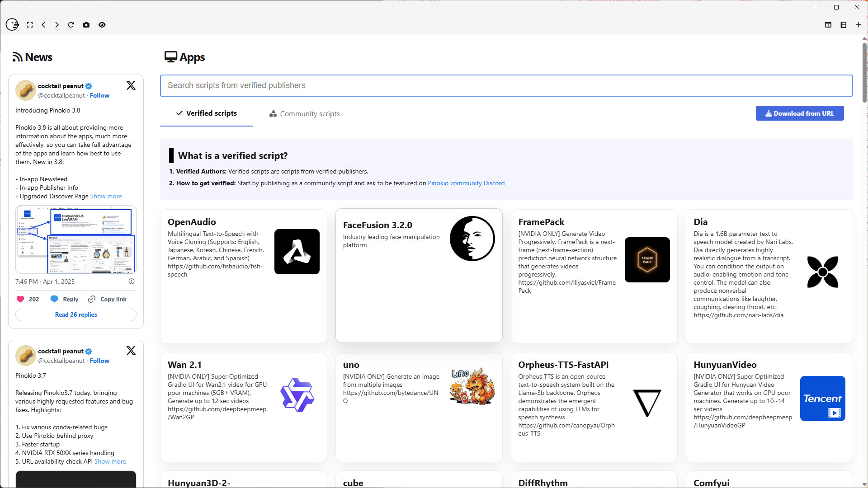Toggle the eye visibility icon in toolbar

pyautogui.click(x=102, y=25)
